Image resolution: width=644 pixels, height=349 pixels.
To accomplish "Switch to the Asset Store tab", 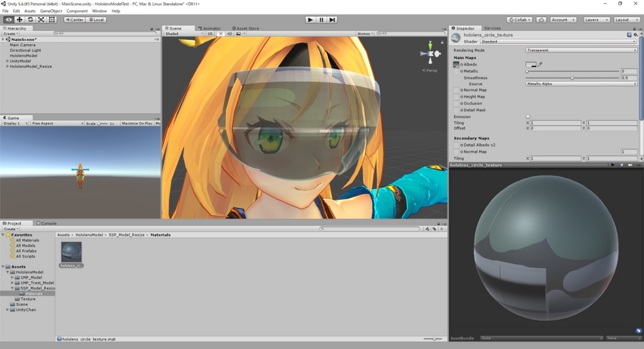I will tap(245, 28).
